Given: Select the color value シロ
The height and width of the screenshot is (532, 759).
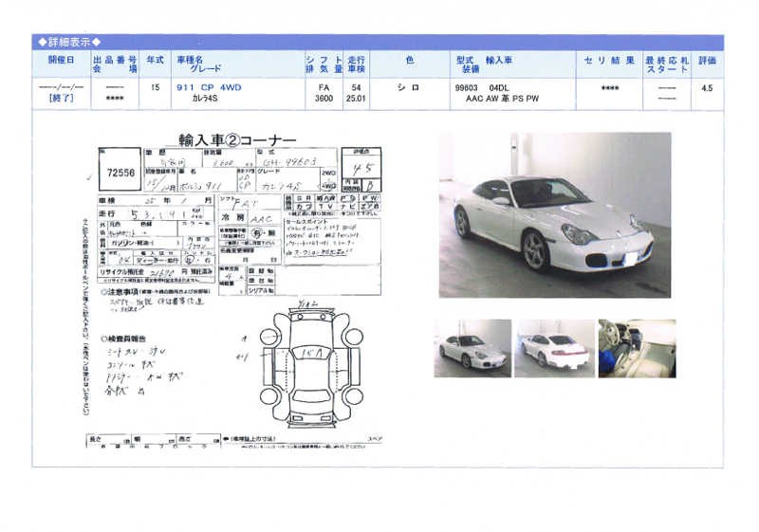Looking at the screenshot, I should point(408,87).
